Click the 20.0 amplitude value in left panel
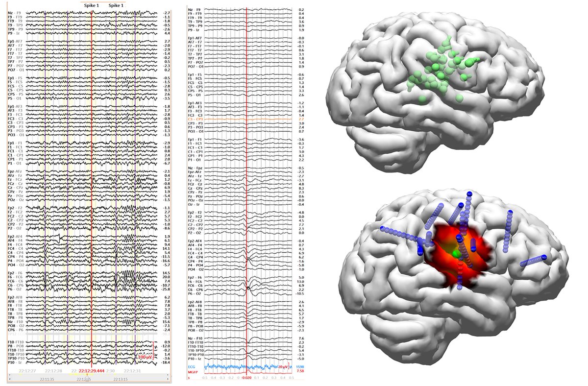588x386 pixels. [166, 277]
